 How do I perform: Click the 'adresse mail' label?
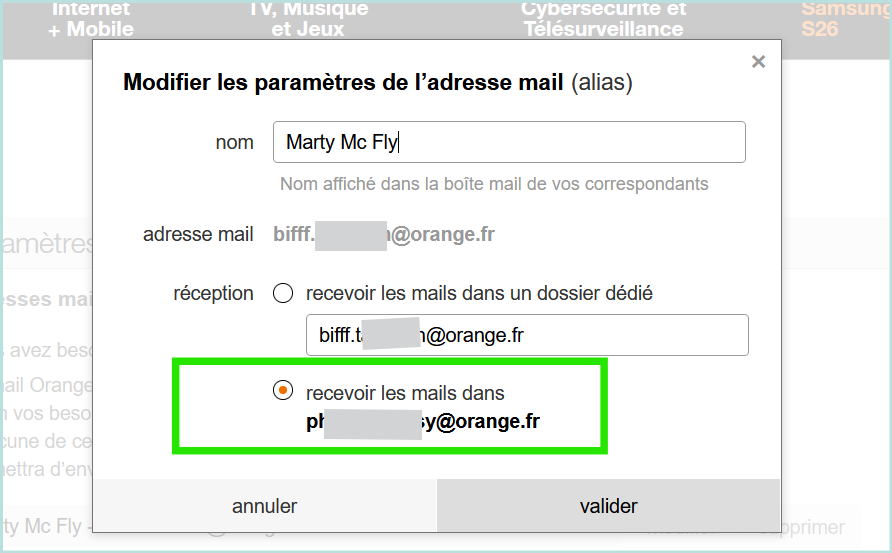pyautogui.click(x=198, y=235)
